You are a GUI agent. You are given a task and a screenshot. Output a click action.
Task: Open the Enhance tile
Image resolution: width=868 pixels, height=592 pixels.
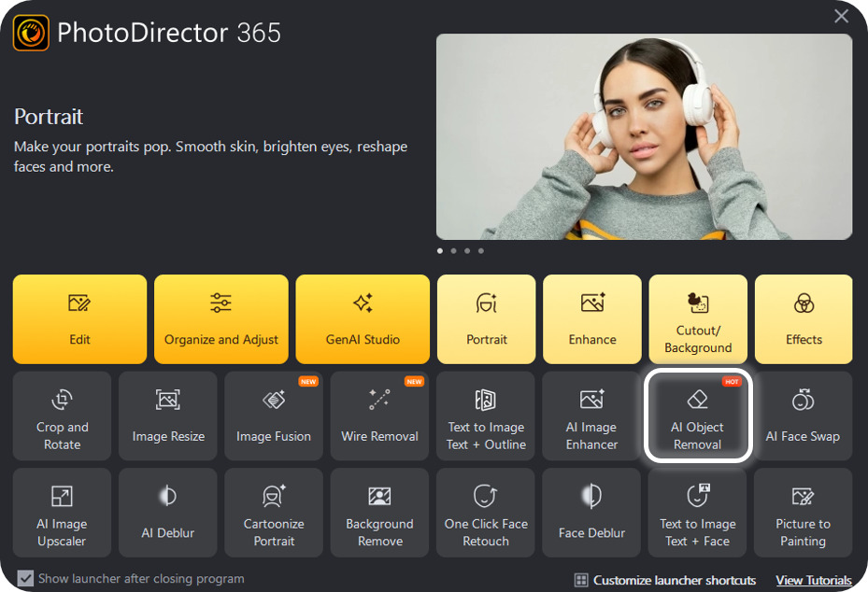click(592, 319)
